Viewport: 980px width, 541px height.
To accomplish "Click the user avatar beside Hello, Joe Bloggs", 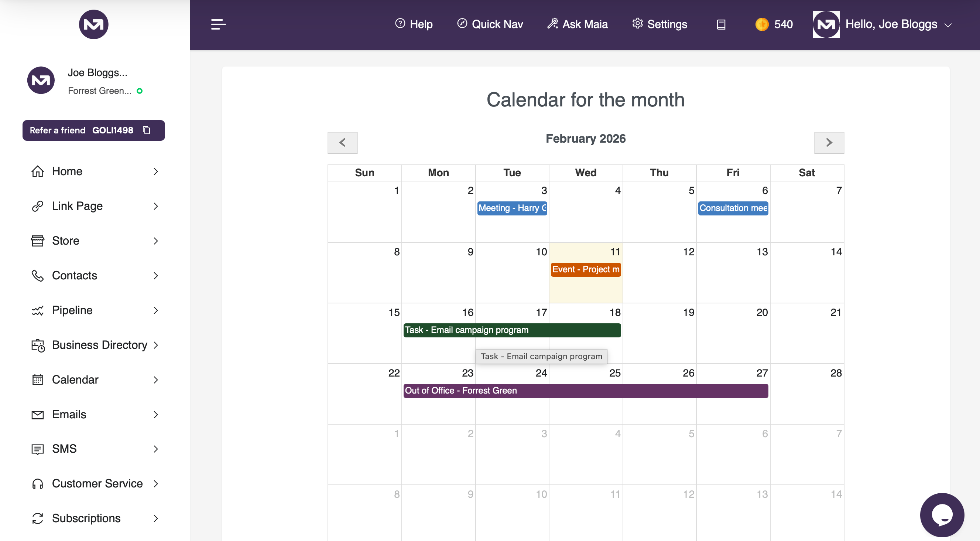I will click(x=826, y=24).
